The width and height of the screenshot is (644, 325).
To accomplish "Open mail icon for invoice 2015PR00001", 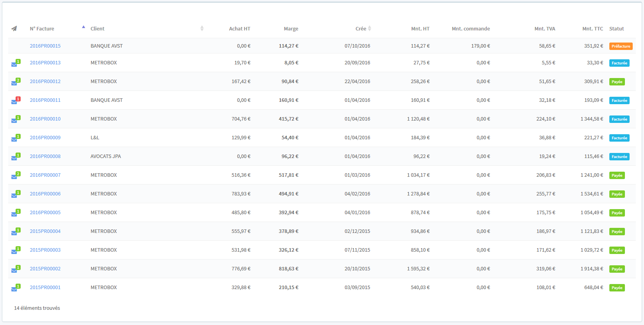I will [16, 288].
